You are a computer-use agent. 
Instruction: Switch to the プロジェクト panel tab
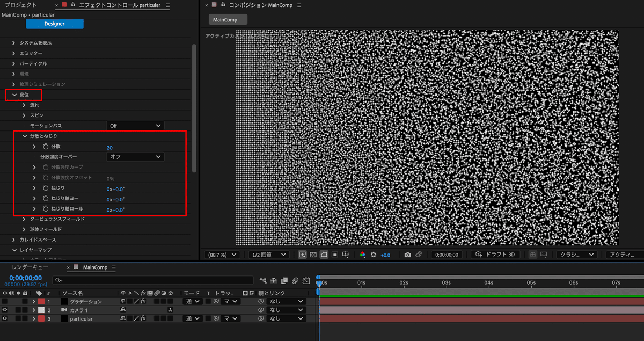coord(21,5)
